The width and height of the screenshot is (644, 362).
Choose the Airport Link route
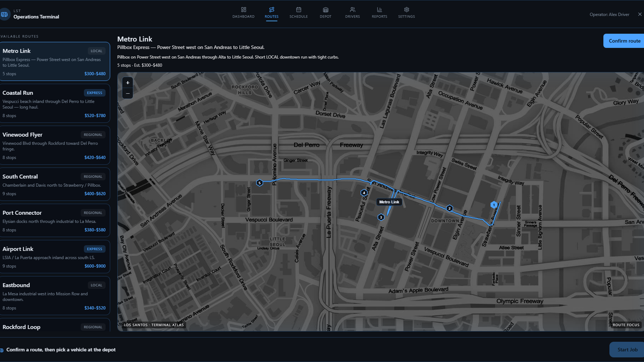pos(55,257)
